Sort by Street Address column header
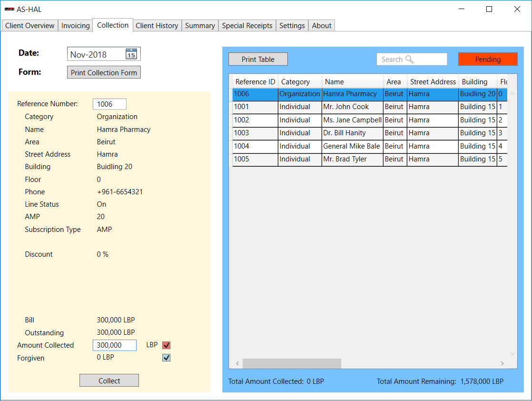532x401 pixels. [433, 82]
